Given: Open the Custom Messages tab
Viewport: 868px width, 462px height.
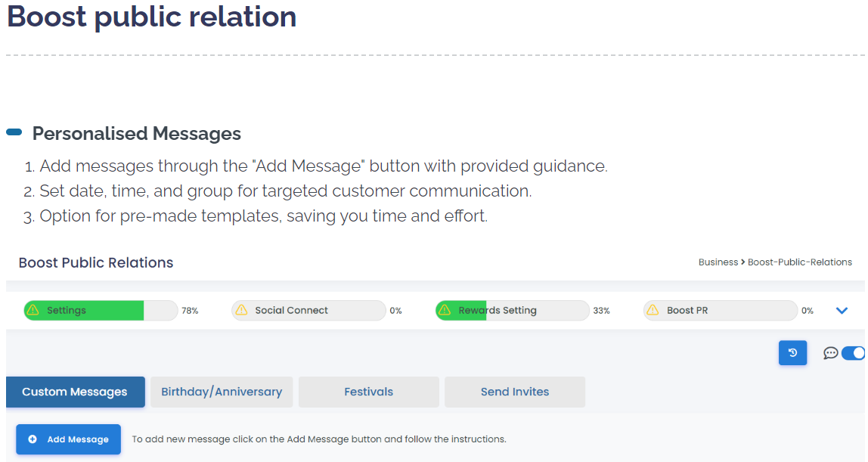Looking at the screenshot, I should [76, 392].
